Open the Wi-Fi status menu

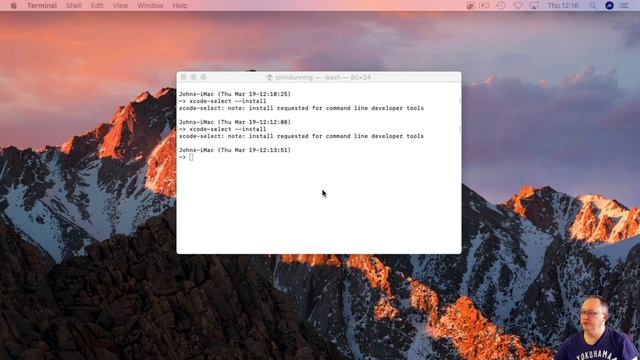(x=518, y=6)
